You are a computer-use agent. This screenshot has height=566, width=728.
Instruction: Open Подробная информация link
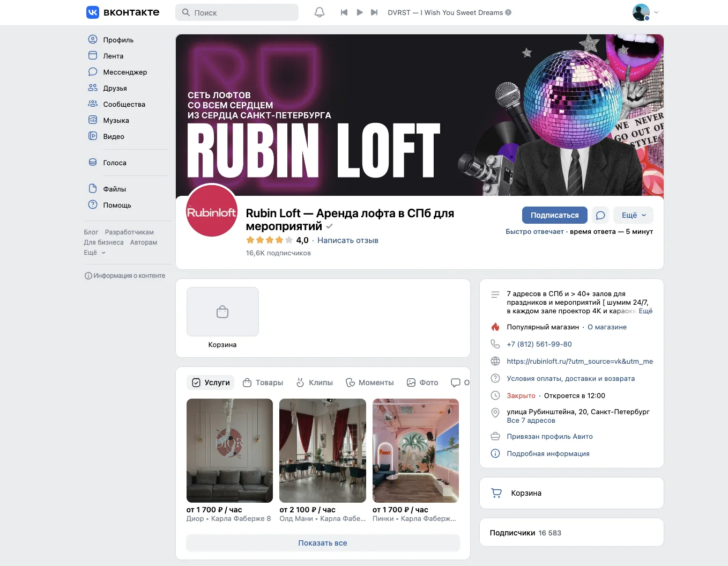548,454
